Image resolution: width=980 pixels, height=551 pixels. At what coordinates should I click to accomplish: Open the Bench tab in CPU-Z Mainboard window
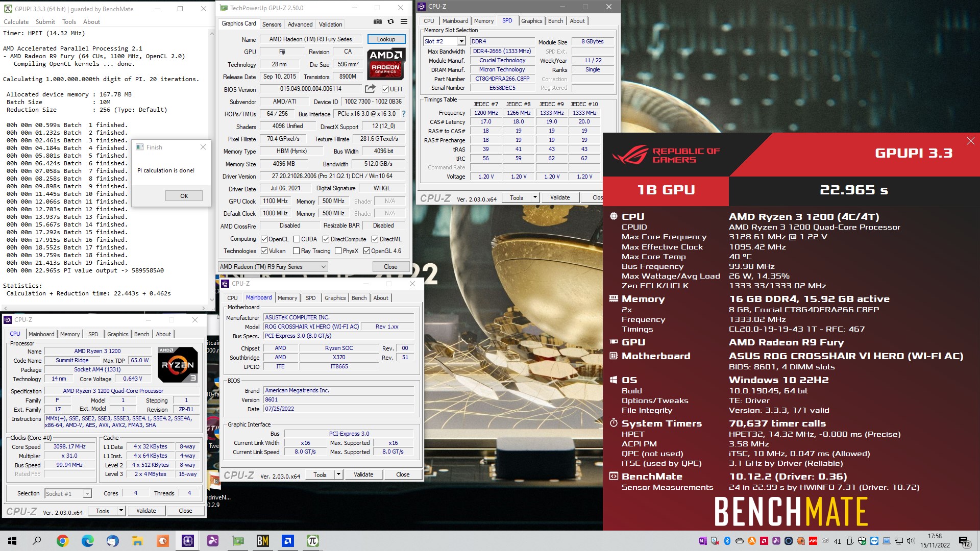(x=359, y=298)
